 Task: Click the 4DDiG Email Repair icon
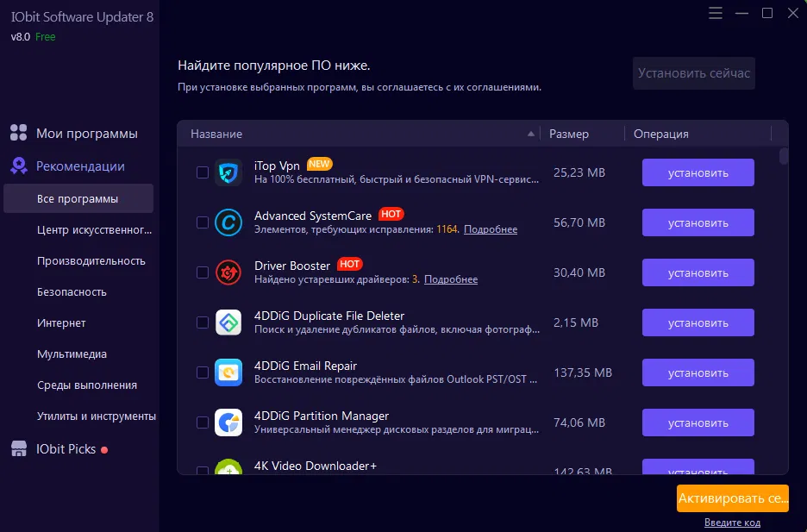point(228,372)
